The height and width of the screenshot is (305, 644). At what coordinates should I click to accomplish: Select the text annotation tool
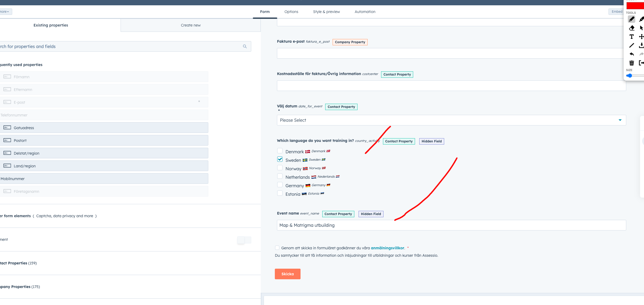[x=632, y=37]
